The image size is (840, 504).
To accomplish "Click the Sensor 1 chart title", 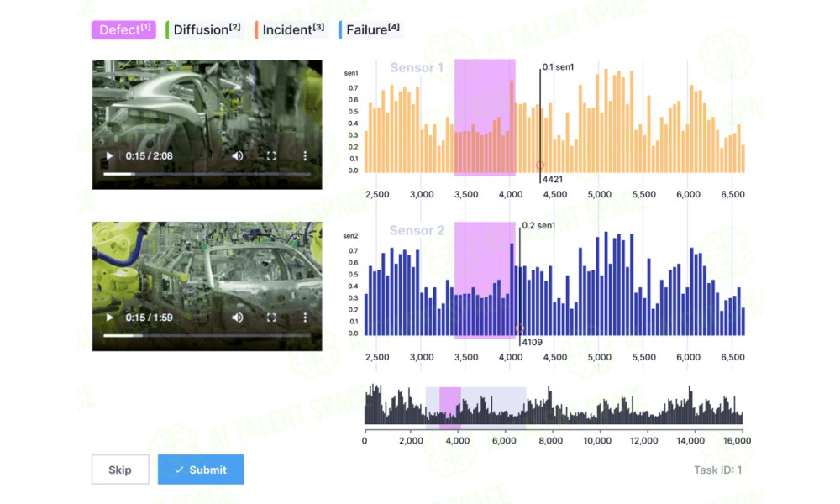I will point(417,67).
